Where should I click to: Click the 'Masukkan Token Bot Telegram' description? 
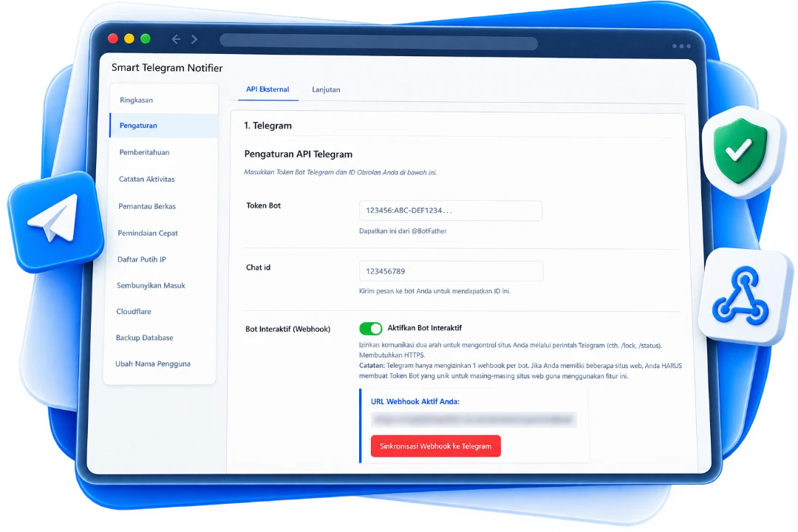click(341, 172)
